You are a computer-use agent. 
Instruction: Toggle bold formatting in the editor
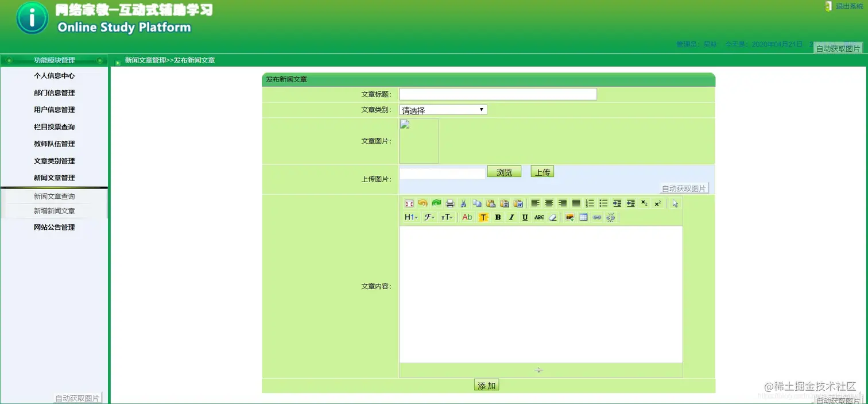click(497, 217)
